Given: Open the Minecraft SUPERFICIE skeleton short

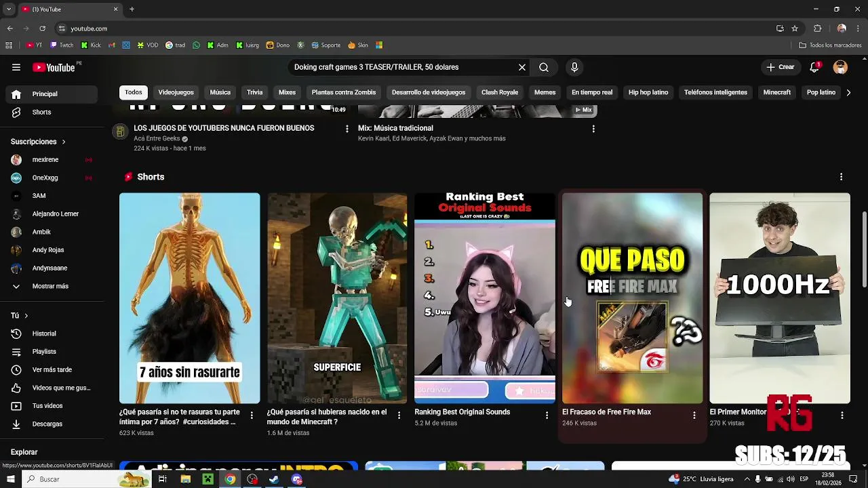Looking at the screenshot, I should [x=337, y=298].
